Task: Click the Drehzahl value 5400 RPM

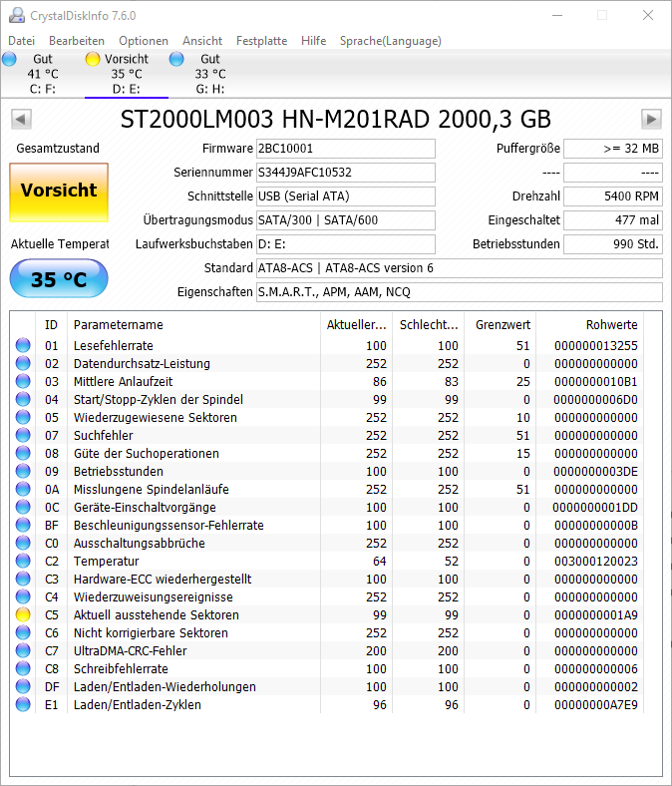Action: pos(613,196)
